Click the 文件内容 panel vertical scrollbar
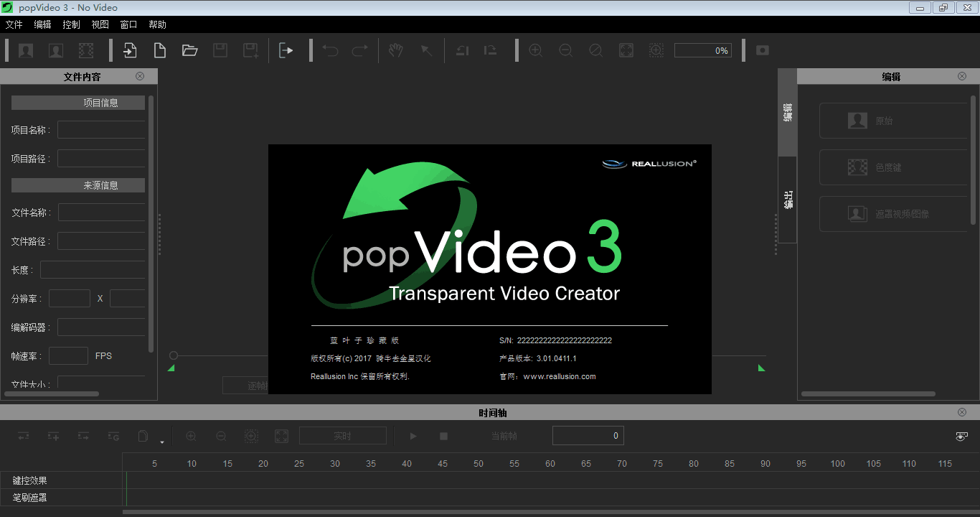The image size is (980, 517). (x=151, y=223)
